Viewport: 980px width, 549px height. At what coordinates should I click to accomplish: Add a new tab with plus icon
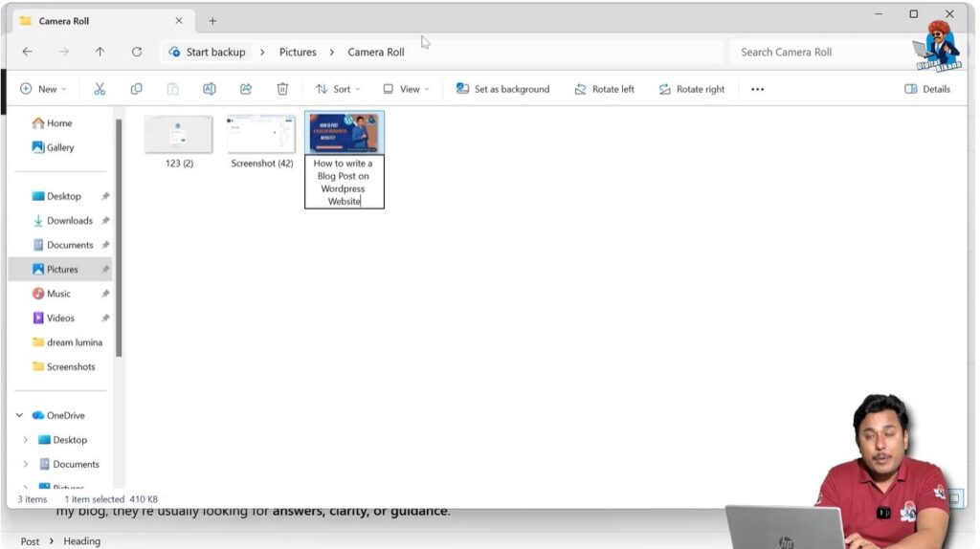click(212, 21)
